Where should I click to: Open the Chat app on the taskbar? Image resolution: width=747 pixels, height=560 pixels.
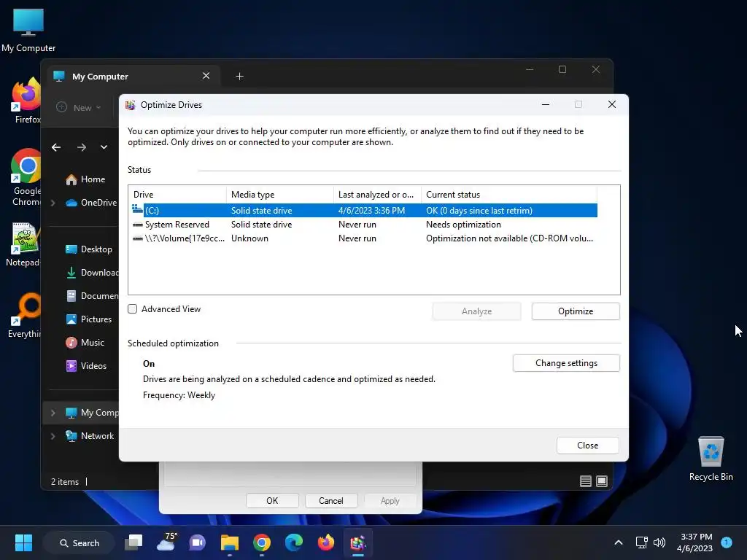click(x=197, y=542)
